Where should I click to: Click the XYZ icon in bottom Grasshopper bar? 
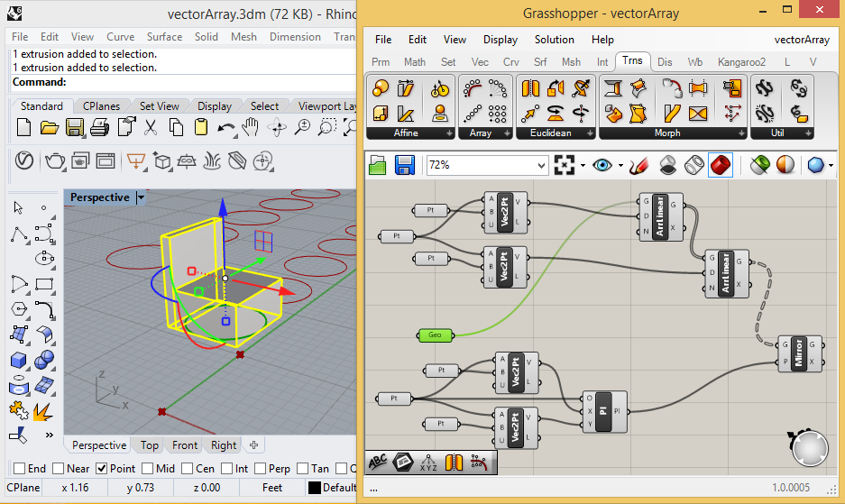coord(428,463)
